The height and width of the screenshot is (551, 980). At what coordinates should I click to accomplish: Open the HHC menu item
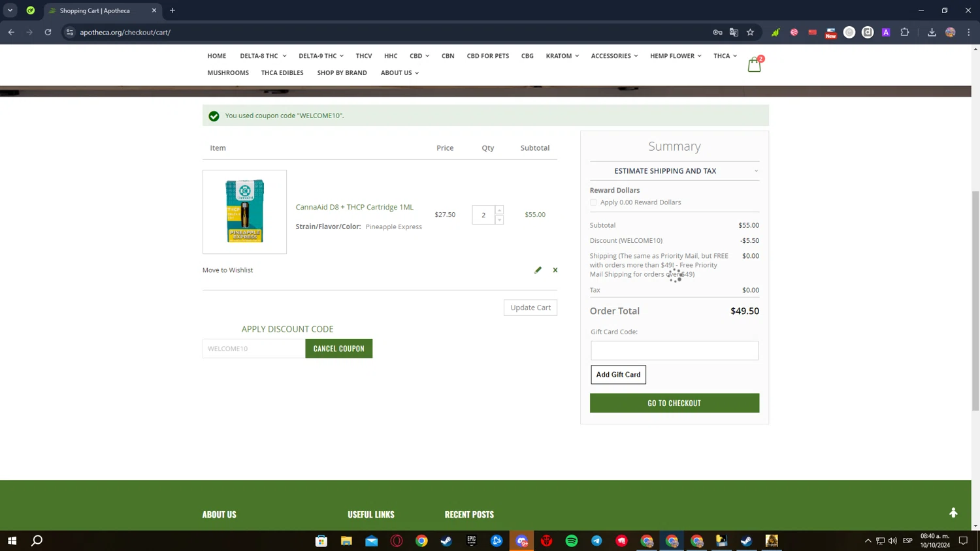click(391, 56)
